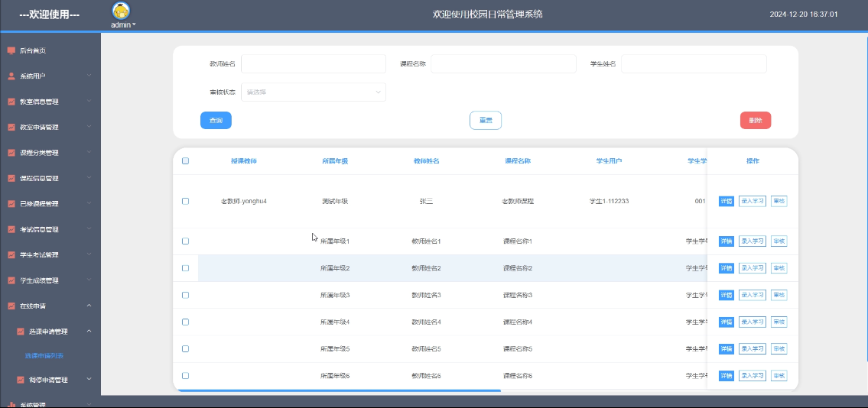Click the 调停申请管理 submenu icon

click(21, 380)
